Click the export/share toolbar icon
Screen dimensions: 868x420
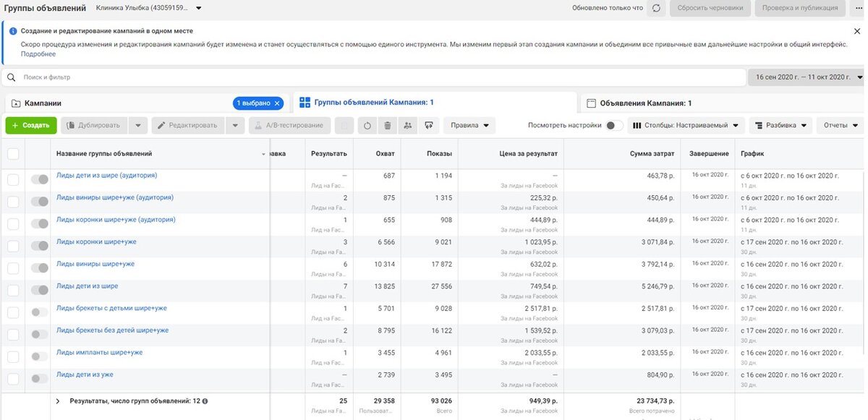[429, 125]
